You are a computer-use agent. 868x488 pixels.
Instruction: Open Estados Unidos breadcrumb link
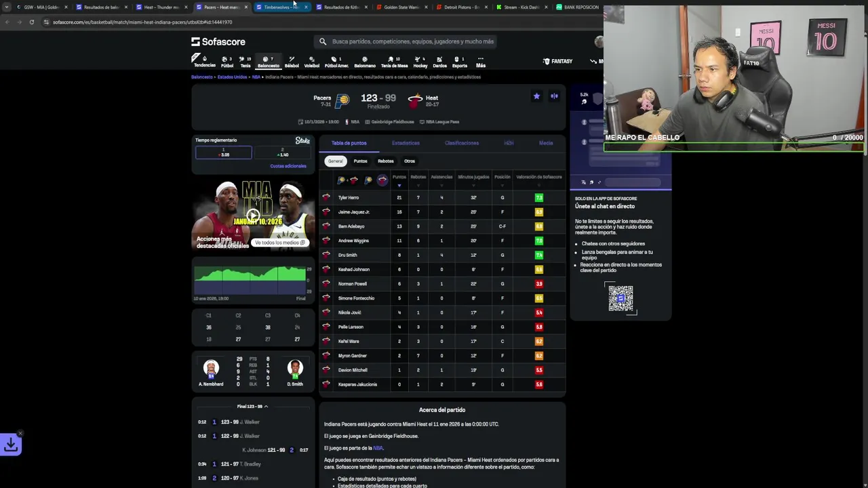point(232,77)
